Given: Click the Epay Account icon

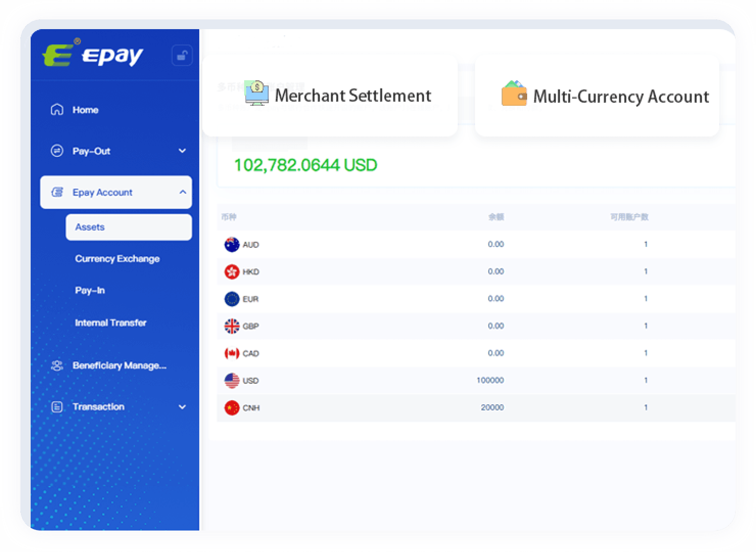Looking at the screenshot, I should pos(57,192).
